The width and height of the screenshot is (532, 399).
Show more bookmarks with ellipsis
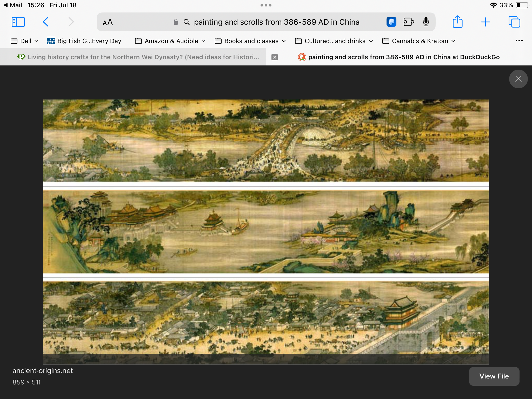519,41
